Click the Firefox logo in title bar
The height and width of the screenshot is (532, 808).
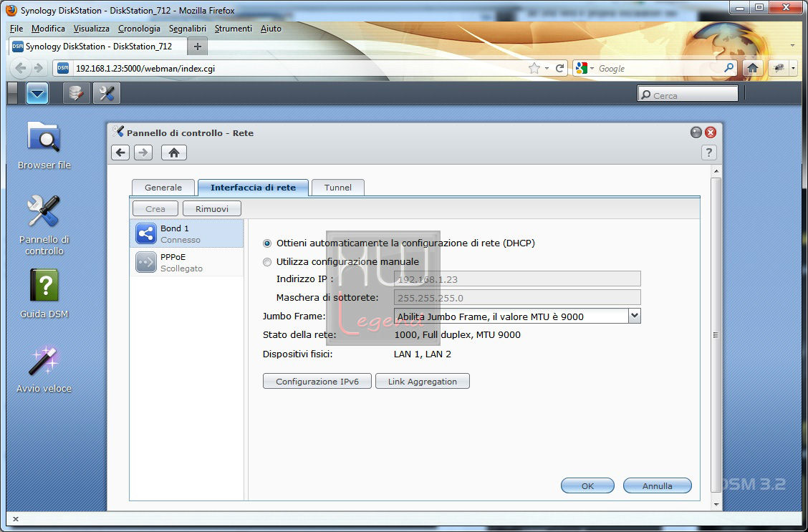click(11, 10)
